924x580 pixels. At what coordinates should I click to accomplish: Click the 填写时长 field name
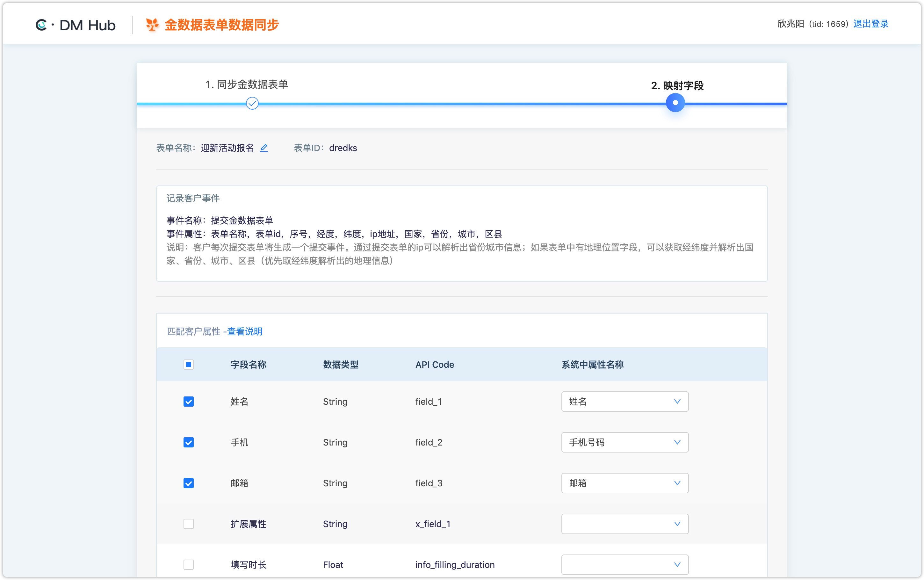pyautogui.click(x=249, y=565)
